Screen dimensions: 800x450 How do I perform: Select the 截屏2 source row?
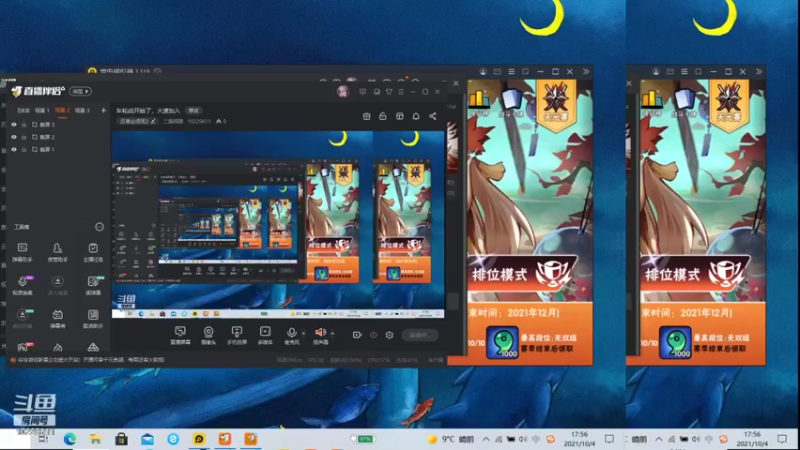tap(57, 137)
